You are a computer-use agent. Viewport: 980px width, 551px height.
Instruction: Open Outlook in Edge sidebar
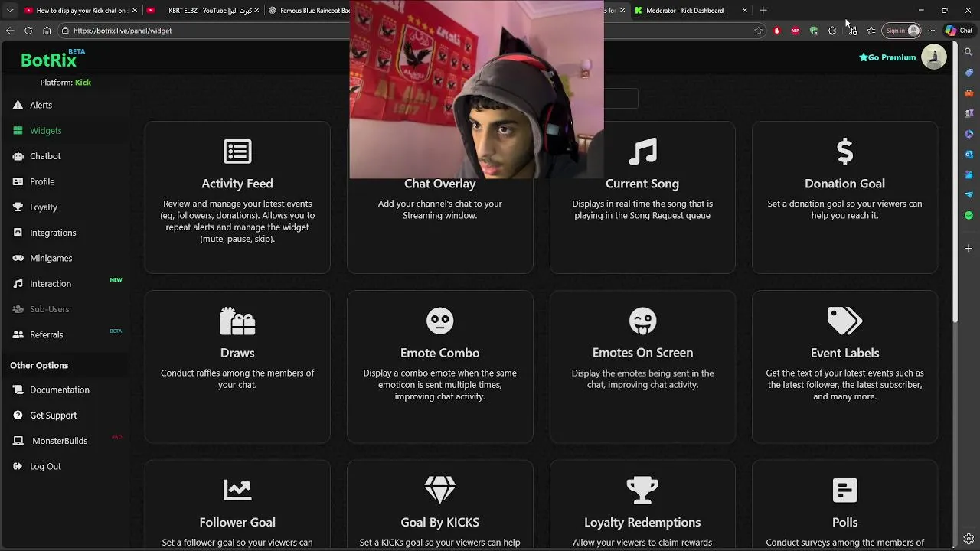[x=969, y=155]
